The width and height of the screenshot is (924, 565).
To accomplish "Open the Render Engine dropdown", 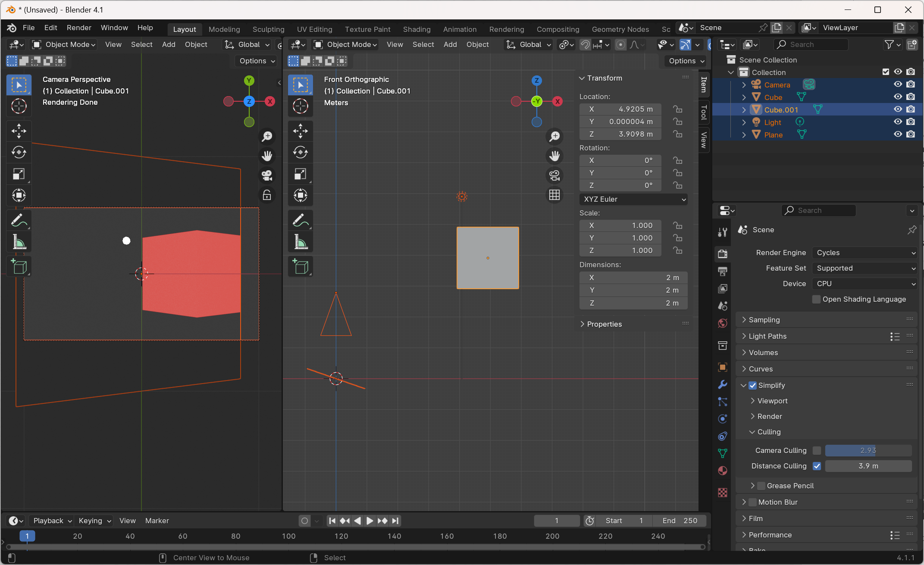I will (864, 253).
